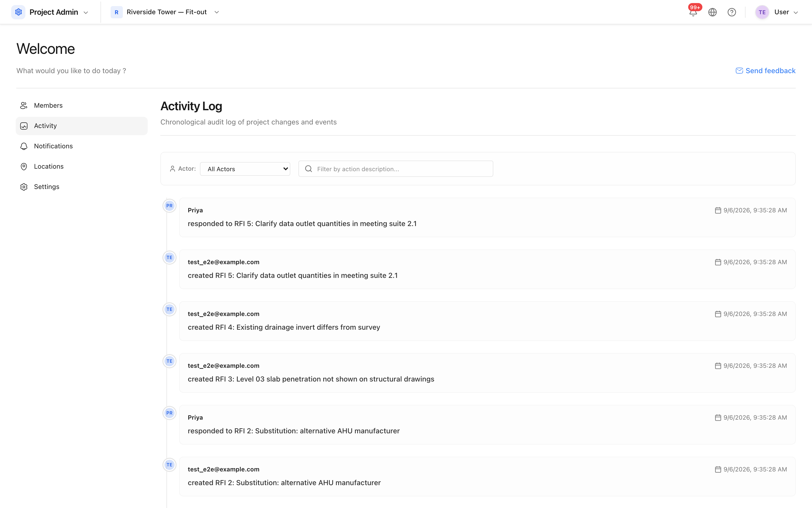812x508 pixels.
Task: Click the Members people icon in sidebar
Action: [24, 105]
